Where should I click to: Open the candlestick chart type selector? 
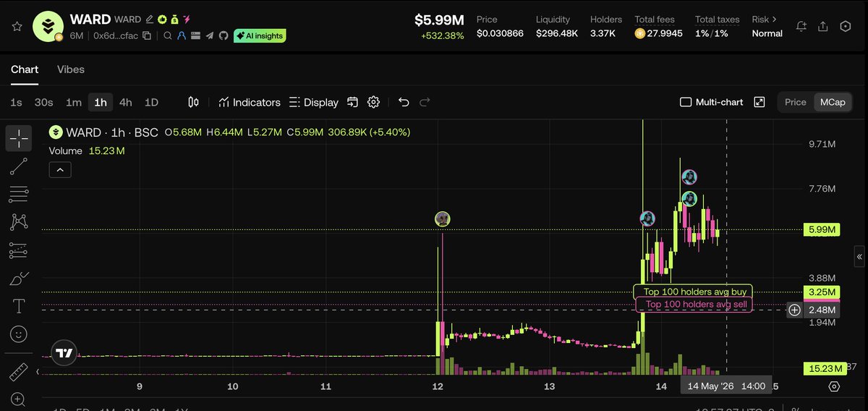point(193,102)
